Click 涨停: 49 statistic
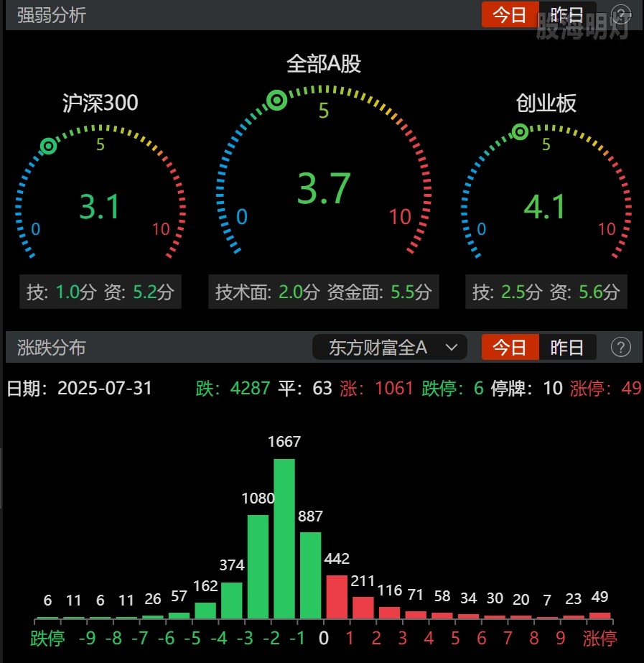The image size is (644, 663). (605, 388)
